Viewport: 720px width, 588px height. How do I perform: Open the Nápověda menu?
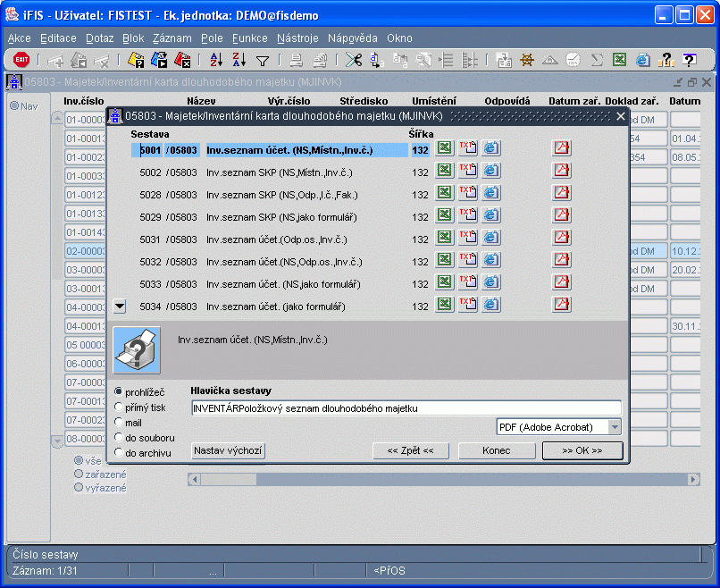353,38
